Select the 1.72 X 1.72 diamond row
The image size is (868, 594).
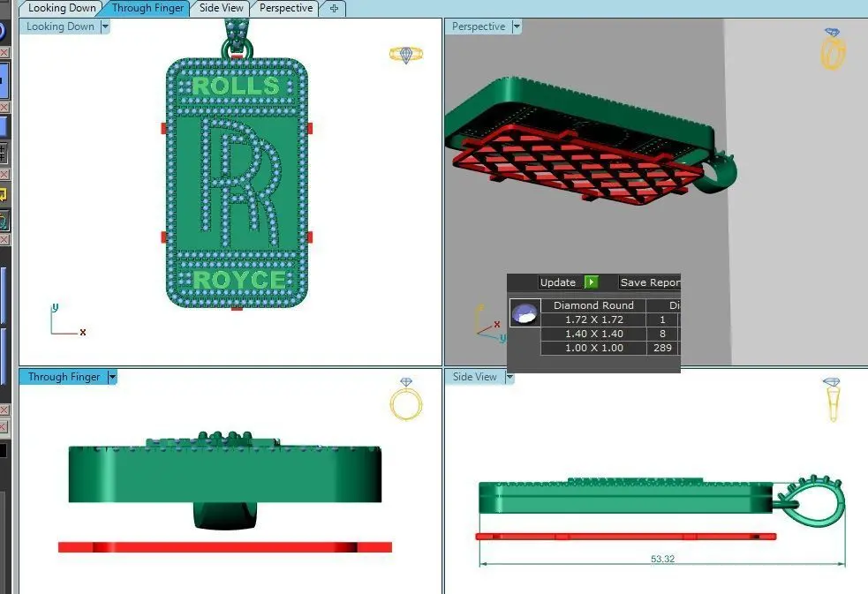click(x=594, y=320)
